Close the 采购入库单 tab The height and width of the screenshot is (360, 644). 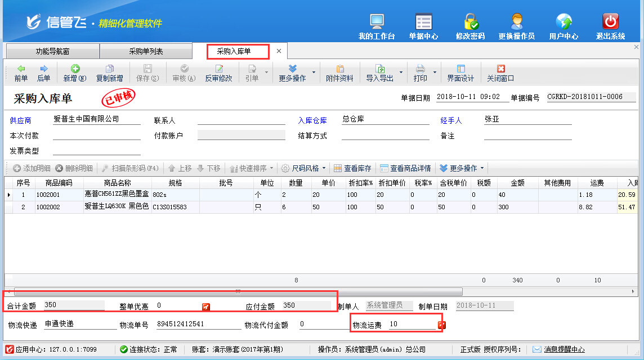pyautogui.click(x=279, y=51)
